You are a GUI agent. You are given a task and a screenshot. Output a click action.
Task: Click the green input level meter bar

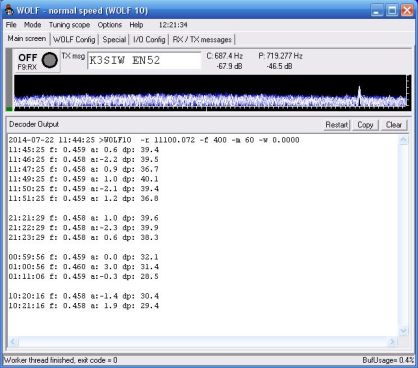[9, 108]
